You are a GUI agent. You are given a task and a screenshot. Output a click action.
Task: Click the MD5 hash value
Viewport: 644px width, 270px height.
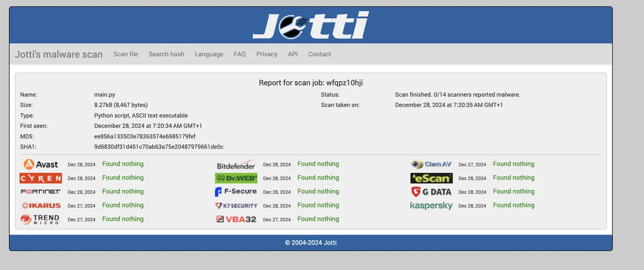pos(145,136)
